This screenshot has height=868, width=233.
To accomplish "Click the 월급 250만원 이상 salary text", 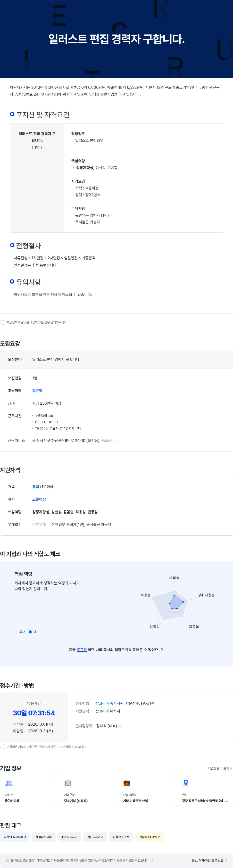I will point(47,403).
